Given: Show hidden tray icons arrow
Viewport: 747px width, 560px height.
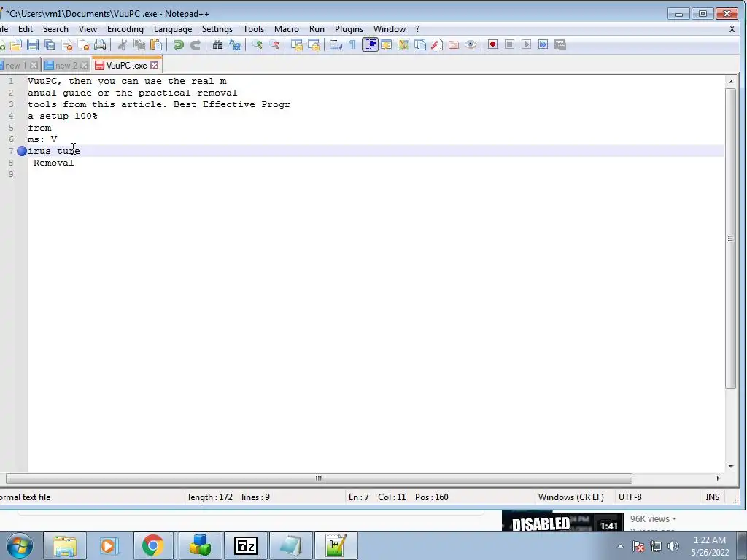Looking at the screenshot, I should point(620,546).
